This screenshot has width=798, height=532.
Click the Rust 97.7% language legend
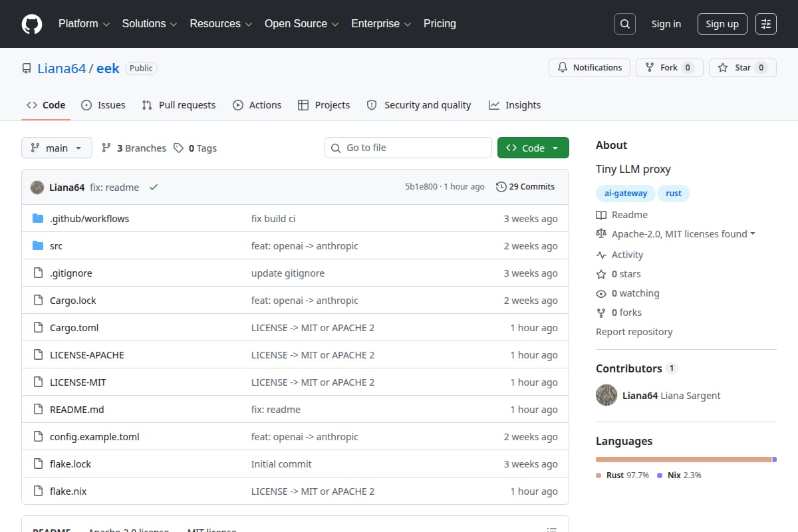pyautogui.click(x=622, y=475)
